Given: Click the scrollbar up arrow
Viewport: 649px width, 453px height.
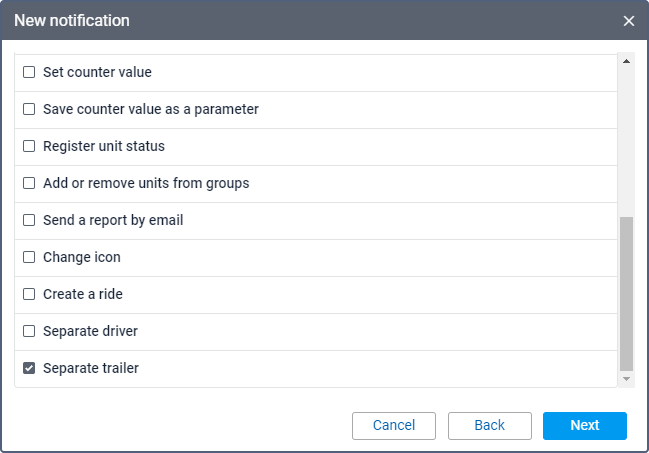Looking at the screenshot, I should (x=627, y=61).
